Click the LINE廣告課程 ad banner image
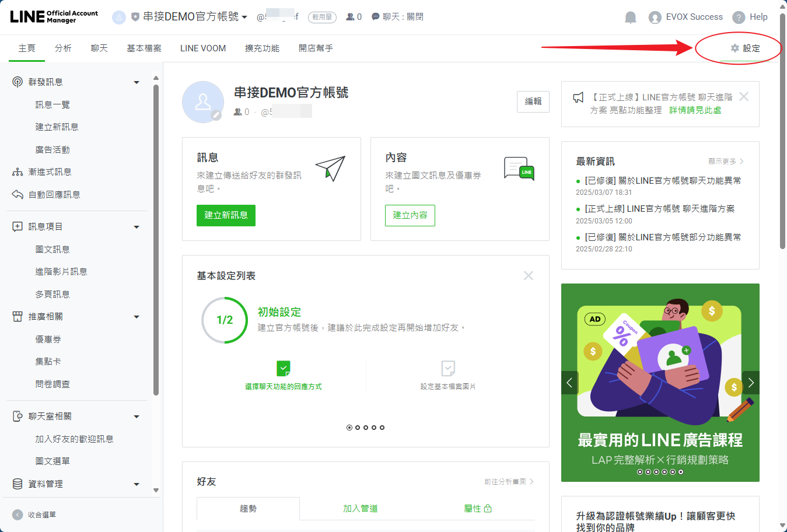Screen dimensions: 787x532 click(660, 383)
